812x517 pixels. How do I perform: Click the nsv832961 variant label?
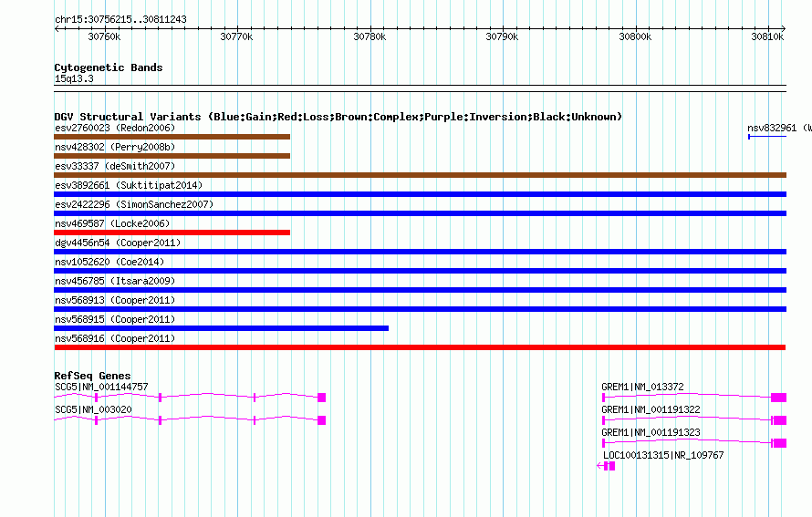[x=779, y=128]
